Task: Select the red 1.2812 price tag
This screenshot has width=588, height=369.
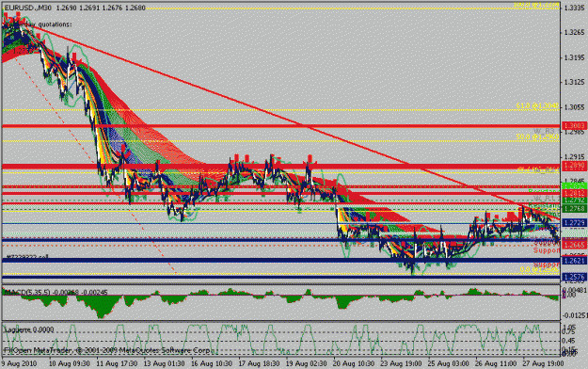Action: (574, 193)
